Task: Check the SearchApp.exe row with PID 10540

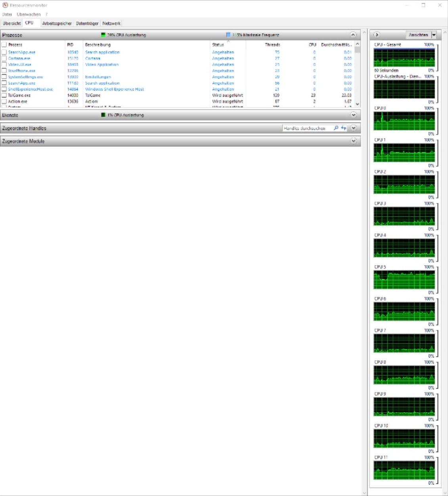Action: [4, 52]
